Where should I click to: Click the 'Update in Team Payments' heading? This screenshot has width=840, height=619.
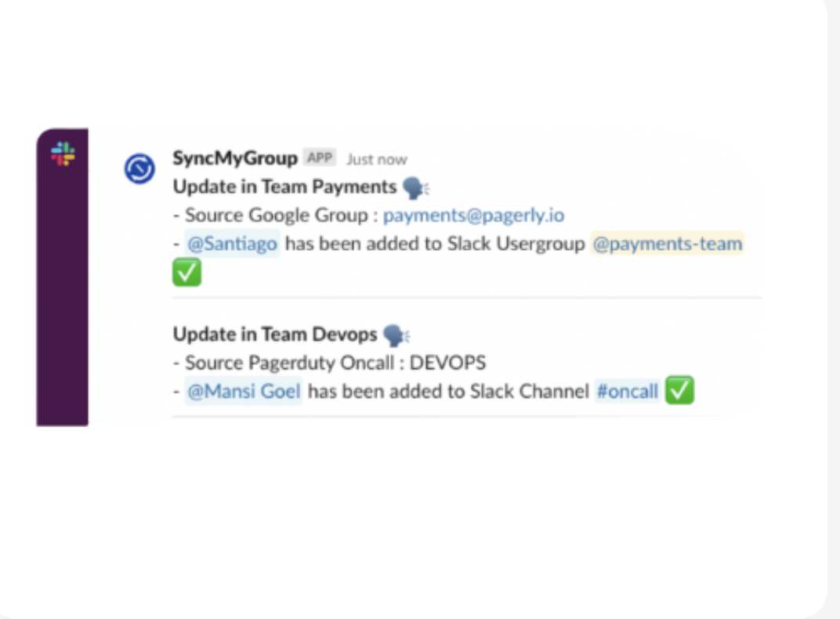pos(284,187)
